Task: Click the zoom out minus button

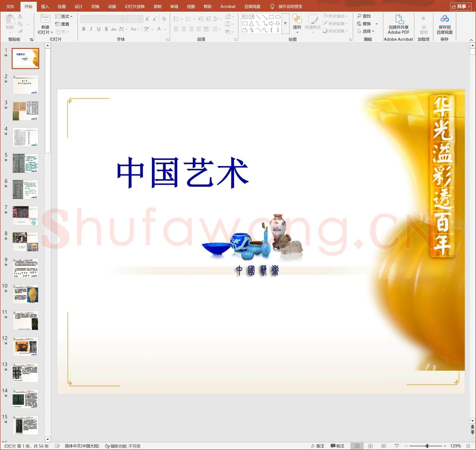Action: point(406,446)
